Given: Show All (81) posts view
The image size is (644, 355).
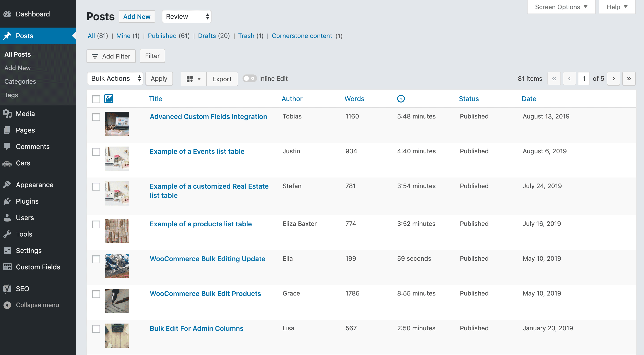Looking at the screenshot, I should coord(98,36).
